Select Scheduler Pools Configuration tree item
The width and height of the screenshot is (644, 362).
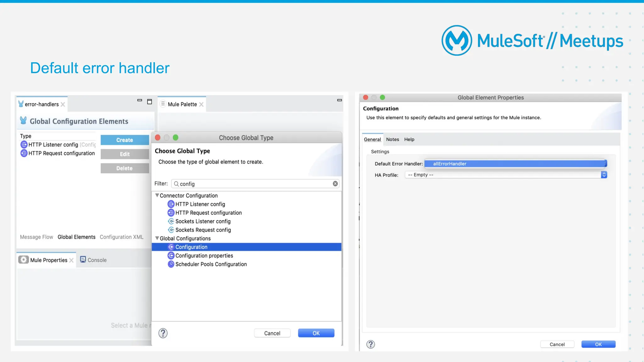pyautogui.click(x=211, y=264)
